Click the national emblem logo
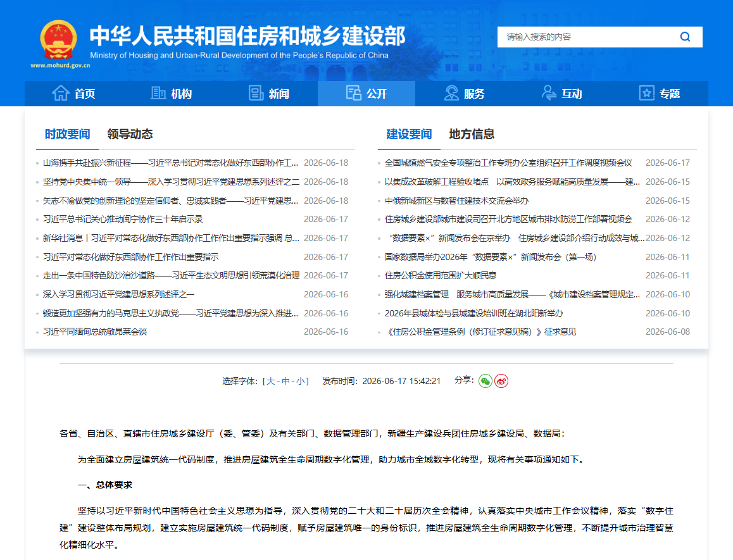This screenshot has height=560, width=733. tap(58, 40)
